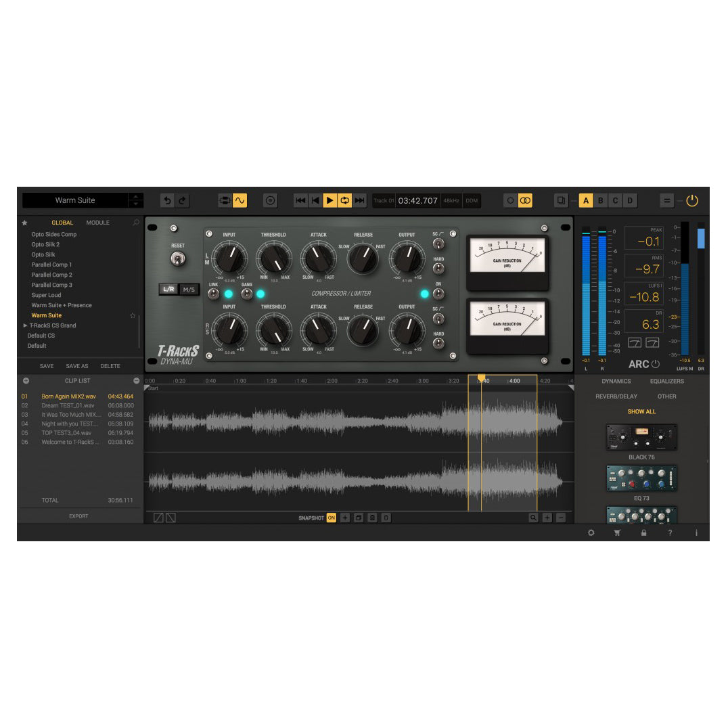The width and height of the screenshot is (728, 728).
Task: Click the SAVE AS preset button
Action: tap(77, 366)
